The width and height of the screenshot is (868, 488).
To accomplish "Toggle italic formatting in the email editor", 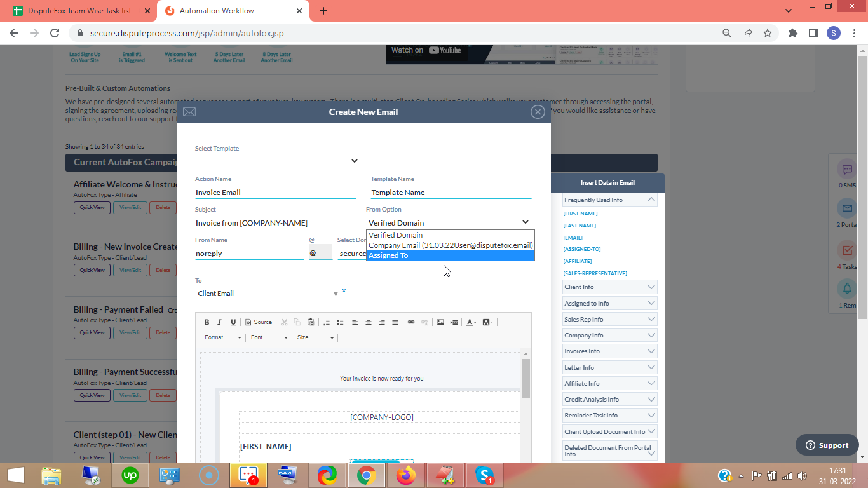I will tap(219, 322).
